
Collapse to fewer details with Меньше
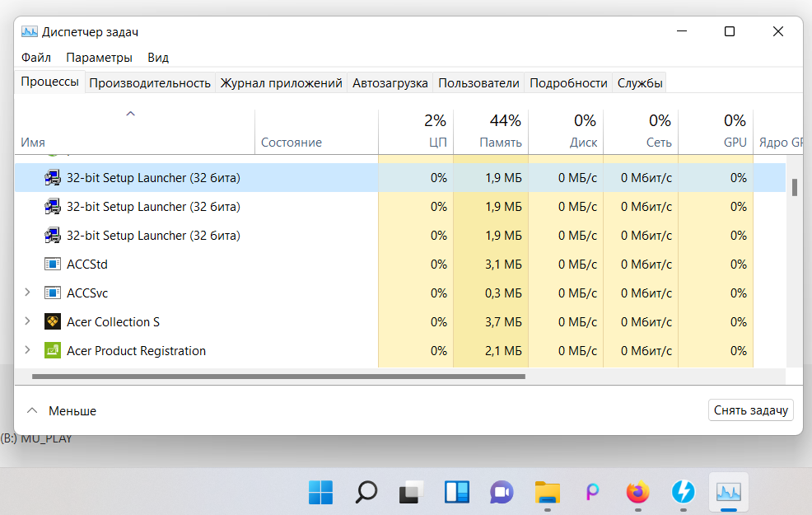click(x=61, y=411)
